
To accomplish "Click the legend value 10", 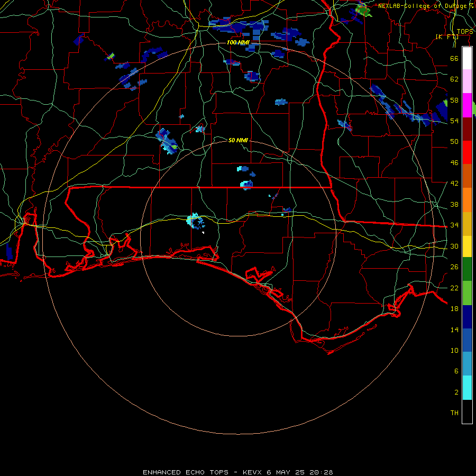I will (x=454, y=350).
